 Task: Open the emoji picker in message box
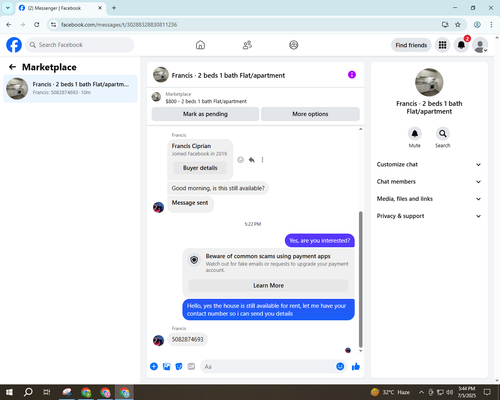(x=340, y=367)
